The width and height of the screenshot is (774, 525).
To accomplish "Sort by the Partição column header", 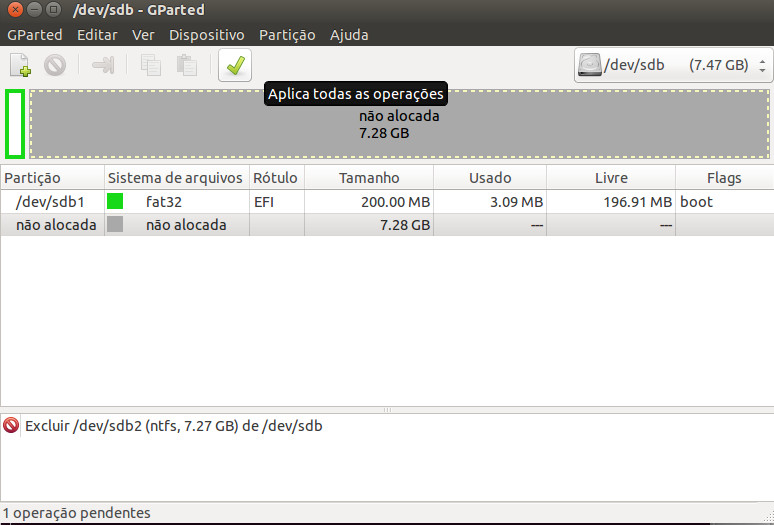I will pos(52,178).
